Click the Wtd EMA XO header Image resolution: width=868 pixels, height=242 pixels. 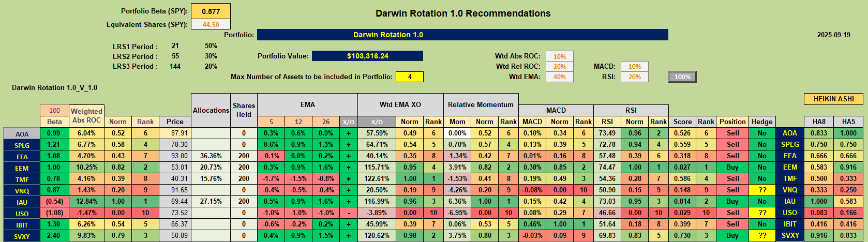coord(400,104)
